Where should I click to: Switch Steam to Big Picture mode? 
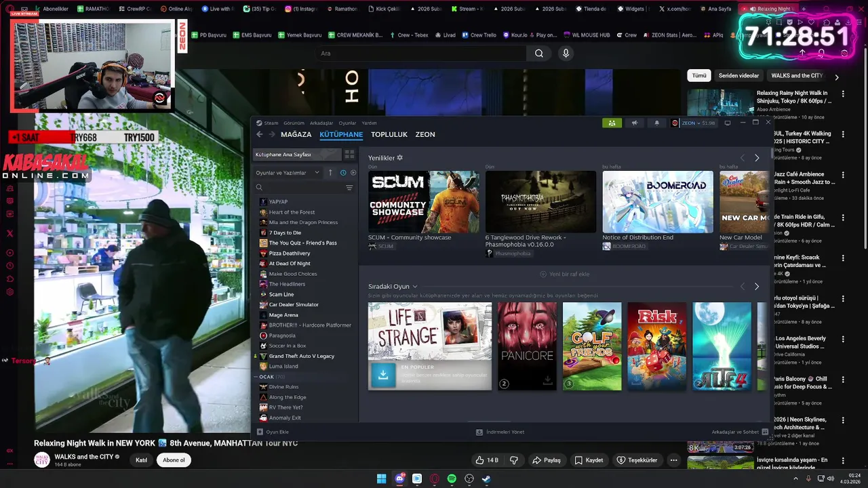[x=728, y=123]
